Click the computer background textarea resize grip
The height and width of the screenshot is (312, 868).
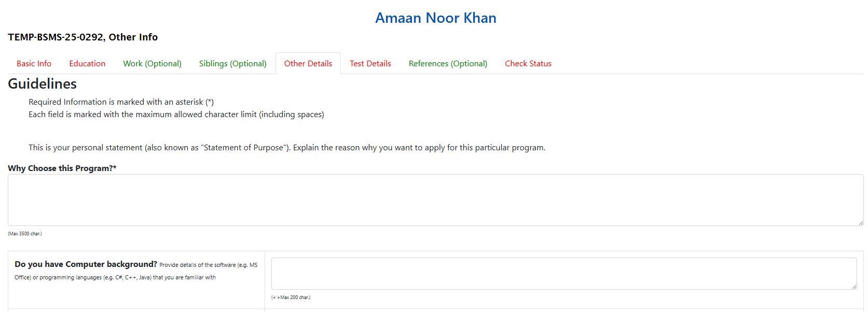[x=853, y=287]
